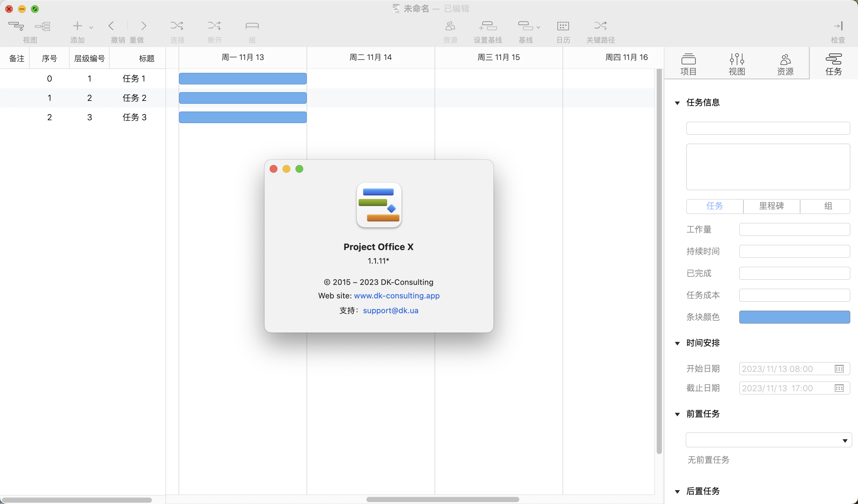The width and height of the screenshot is (858, 504).
Task: Open the 条块颜色 blue color swatch
Action: tap(794, 317)
